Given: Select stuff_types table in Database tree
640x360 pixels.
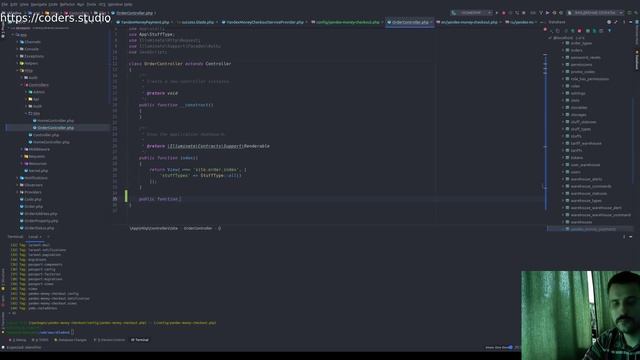Looking at the screenshot, I should pos(581,129).
